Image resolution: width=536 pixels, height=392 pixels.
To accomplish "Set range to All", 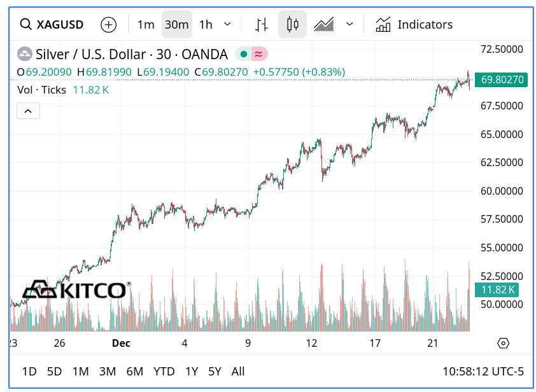I will (238, 372).
